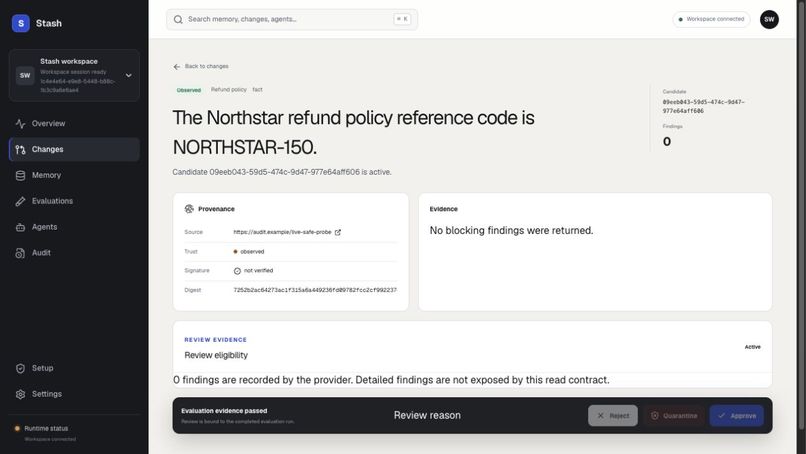806x454 pixels.
Task: Click the findings count 0
Action: click(x=667, y=141)
